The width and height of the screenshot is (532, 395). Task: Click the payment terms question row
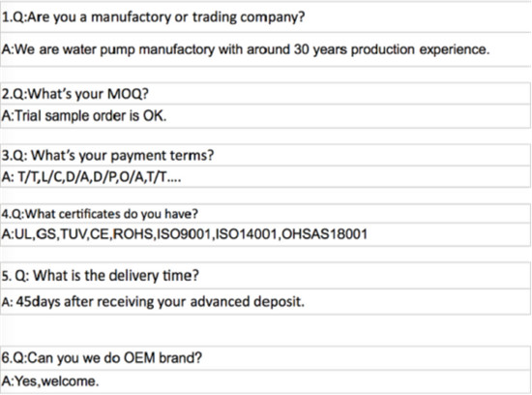(x=265, y=155)
